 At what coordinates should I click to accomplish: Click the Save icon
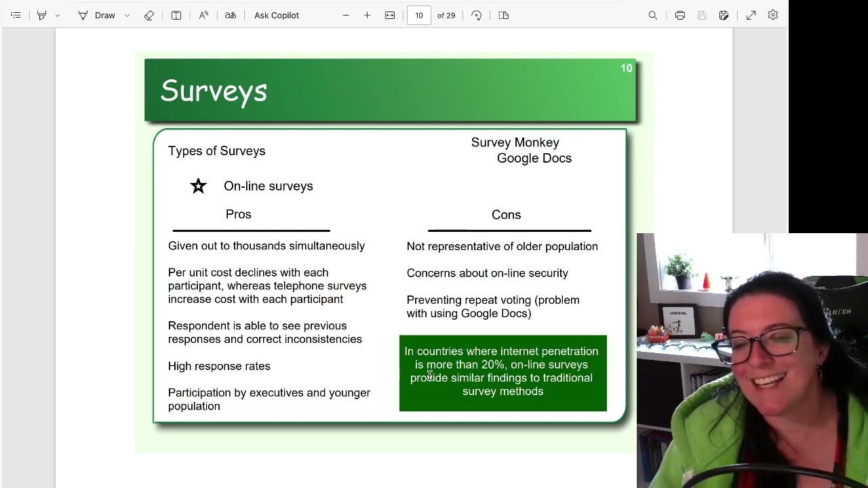pyautogui.click(x=702, y=15)
